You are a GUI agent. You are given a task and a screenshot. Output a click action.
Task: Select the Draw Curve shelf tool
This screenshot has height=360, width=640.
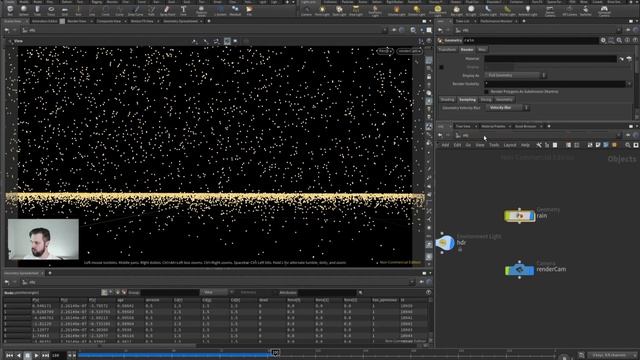136,10
